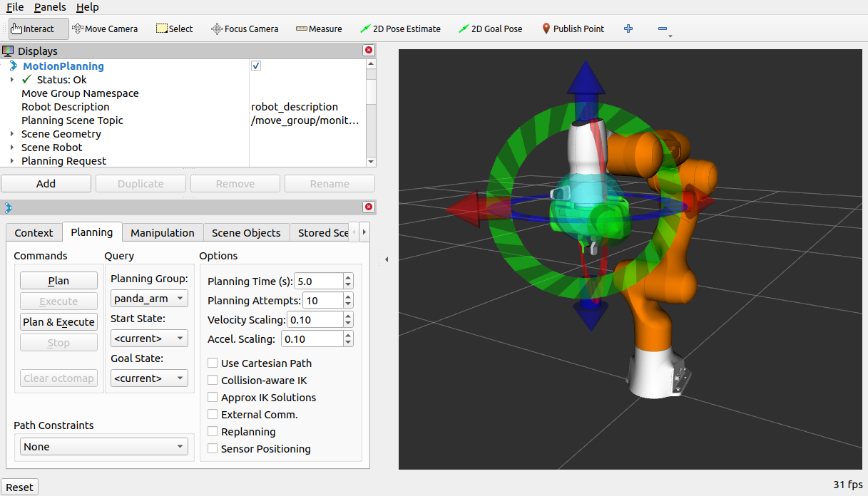Choose the Select tool
868x496 pixels.
coord(173,29)
